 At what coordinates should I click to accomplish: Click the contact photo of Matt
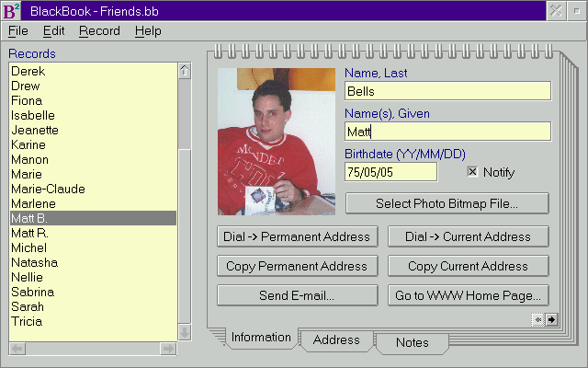[x=277, y=142]
